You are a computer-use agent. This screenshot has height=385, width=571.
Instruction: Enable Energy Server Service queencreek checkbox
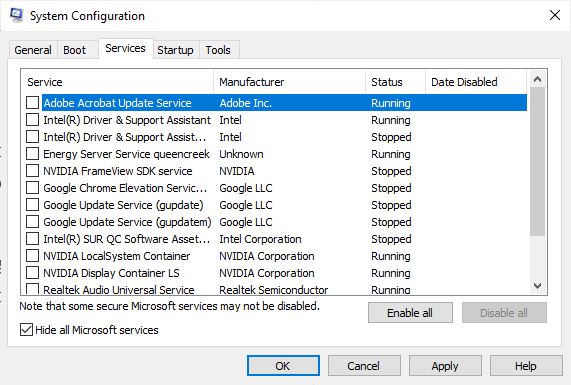32,154
